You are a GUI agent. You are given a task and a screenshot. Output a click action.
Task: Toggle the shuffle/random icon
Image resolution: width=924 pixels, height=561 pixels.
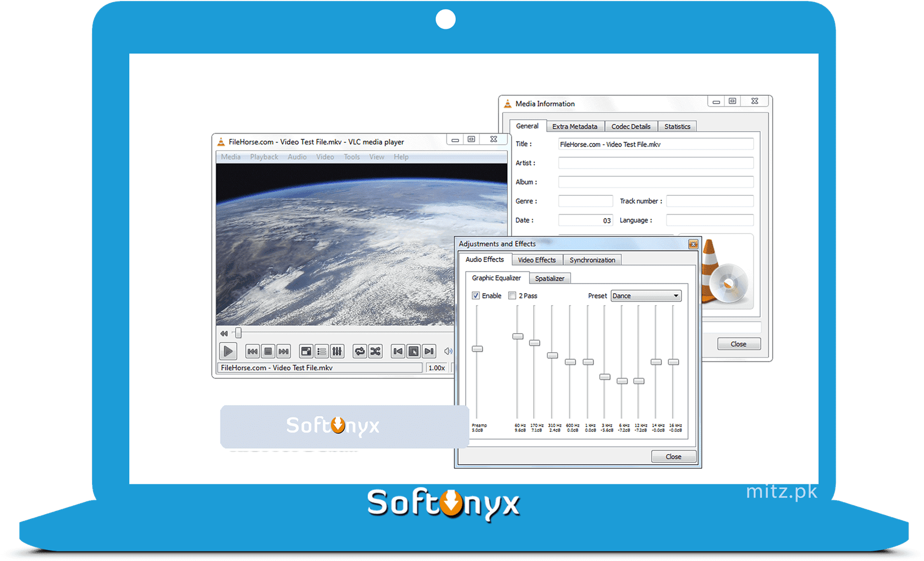[375, 351]
